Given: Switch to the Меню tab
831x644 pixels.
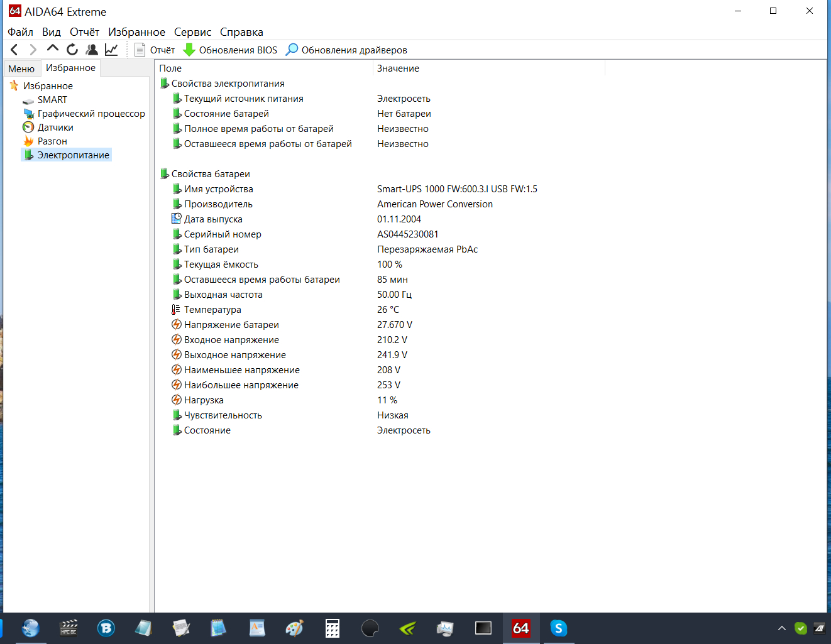Looking at the screenshot, I should (x=21, y=68).
